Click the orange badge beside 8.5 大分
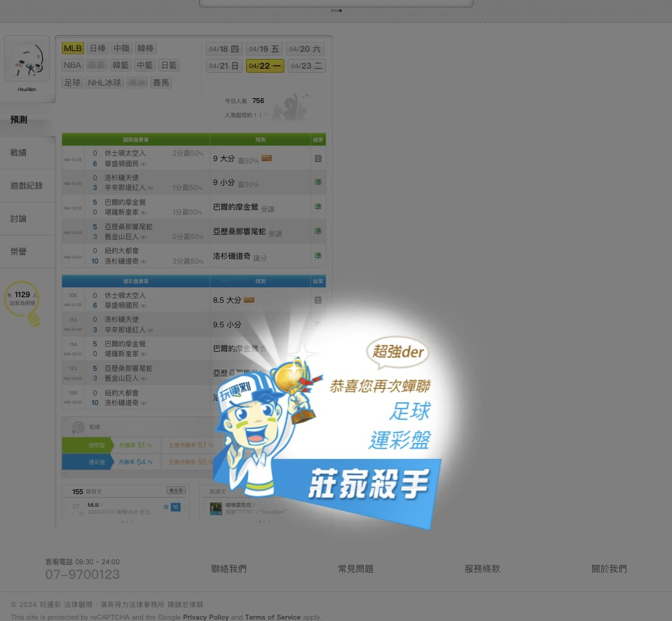This screenshot has height=621, width=672. pos(249,300)
